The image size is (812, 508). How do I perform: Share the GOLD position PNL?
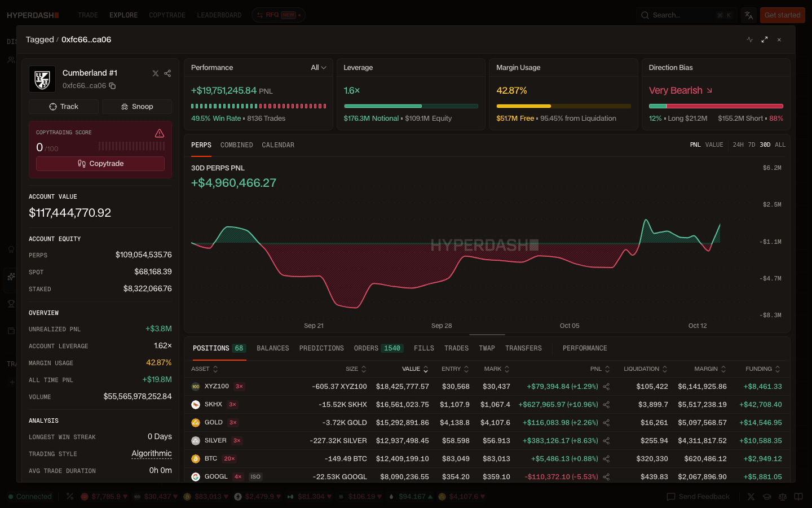pos(607,423)
